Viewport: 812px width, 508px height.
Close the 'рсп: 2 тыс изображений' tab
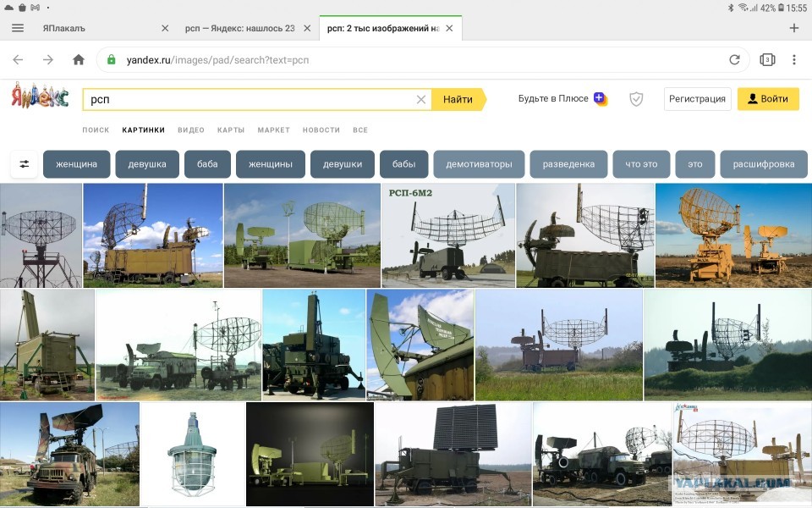pyautogui.click(x=449, y=28)
